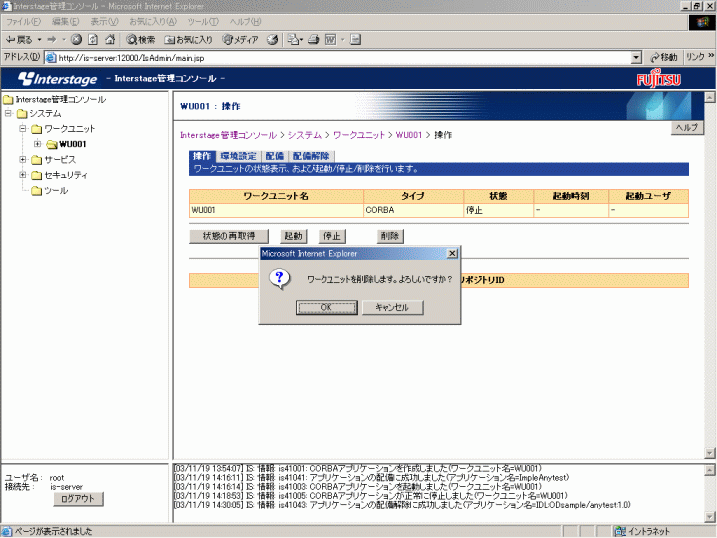Select the WU001 folder in tree

71,144
